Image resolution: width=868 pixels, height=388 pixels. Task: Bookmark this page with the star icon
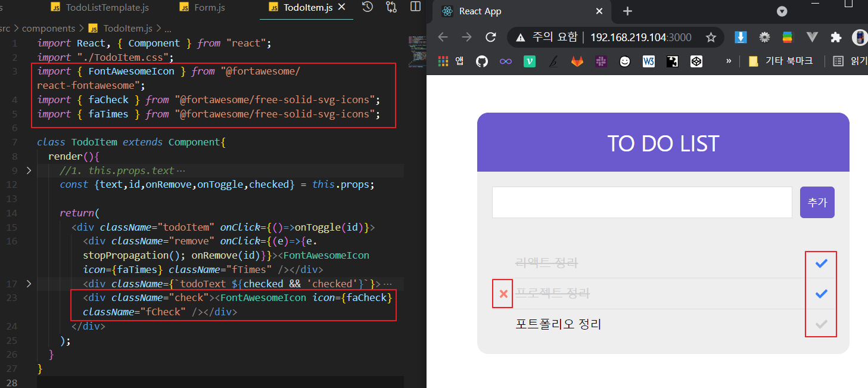click(711, 37)
